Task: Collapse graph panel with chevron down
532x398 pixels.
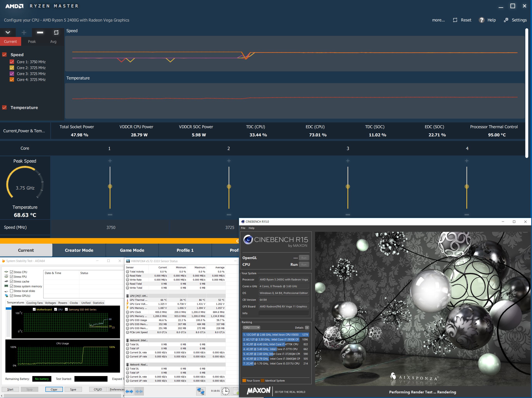Action: pyautogui.click(x=8, y=33)
